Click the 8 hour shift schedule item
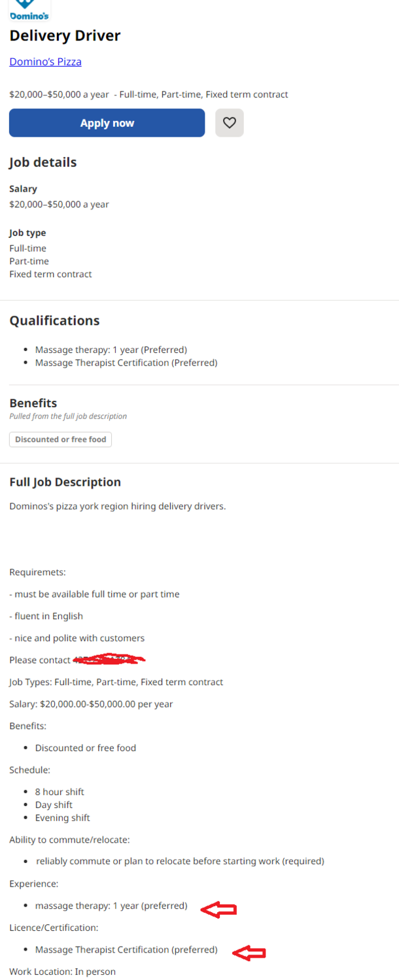 tap(60, 792)
